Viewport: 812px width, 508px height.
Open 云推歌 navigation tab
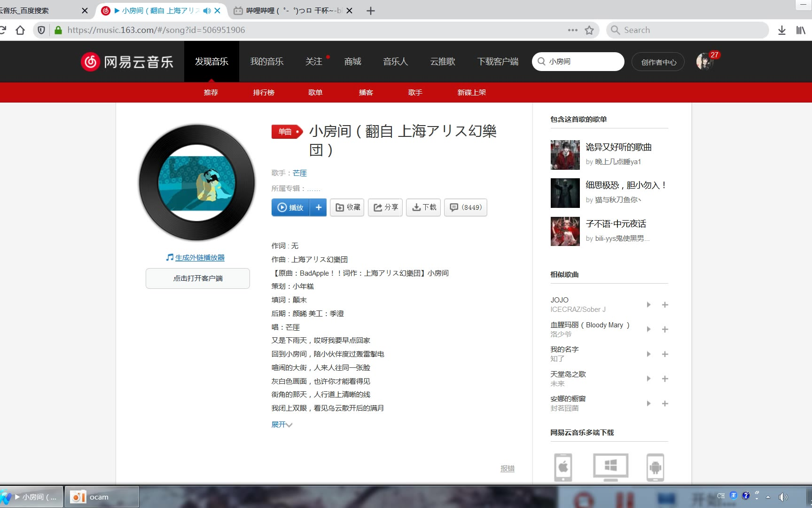(443, 62)
